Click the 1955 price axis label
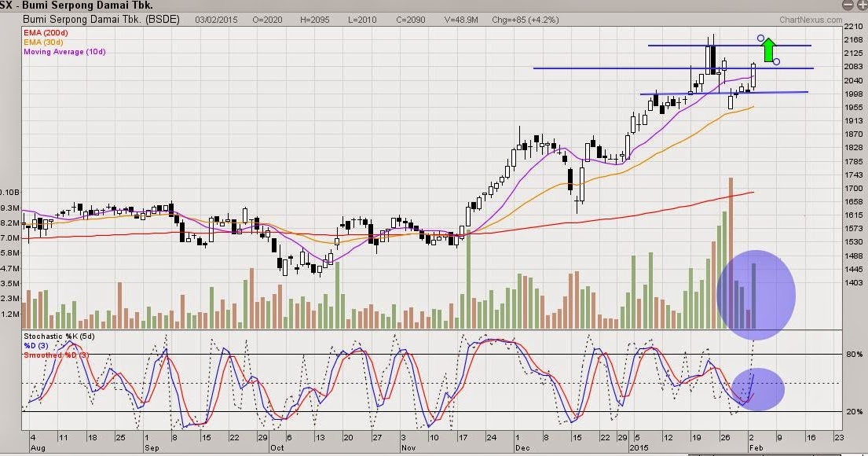 tap(854, 107)
